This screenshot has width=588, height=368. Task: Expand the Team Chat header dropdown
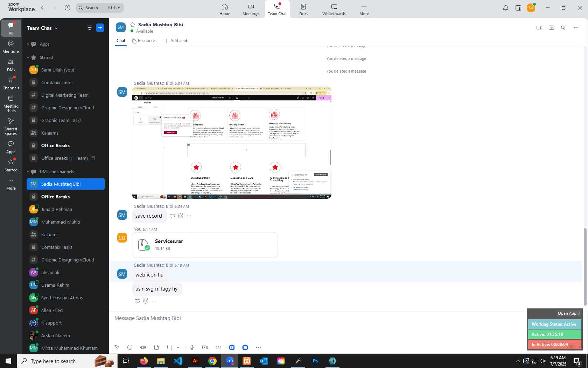(56, 28)
